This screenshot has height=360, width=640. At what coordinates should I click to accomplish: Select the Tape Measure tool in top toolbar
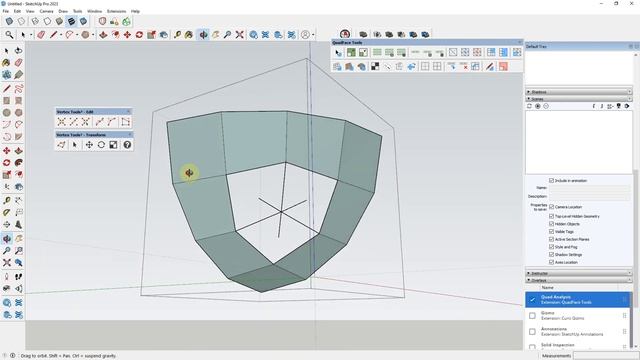tap(177, 35)
